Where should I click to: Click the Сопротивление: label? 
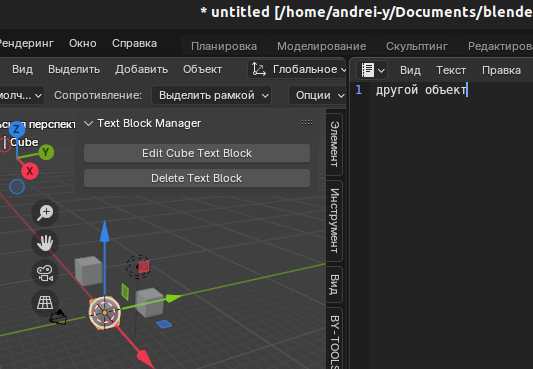click(98, 95)
